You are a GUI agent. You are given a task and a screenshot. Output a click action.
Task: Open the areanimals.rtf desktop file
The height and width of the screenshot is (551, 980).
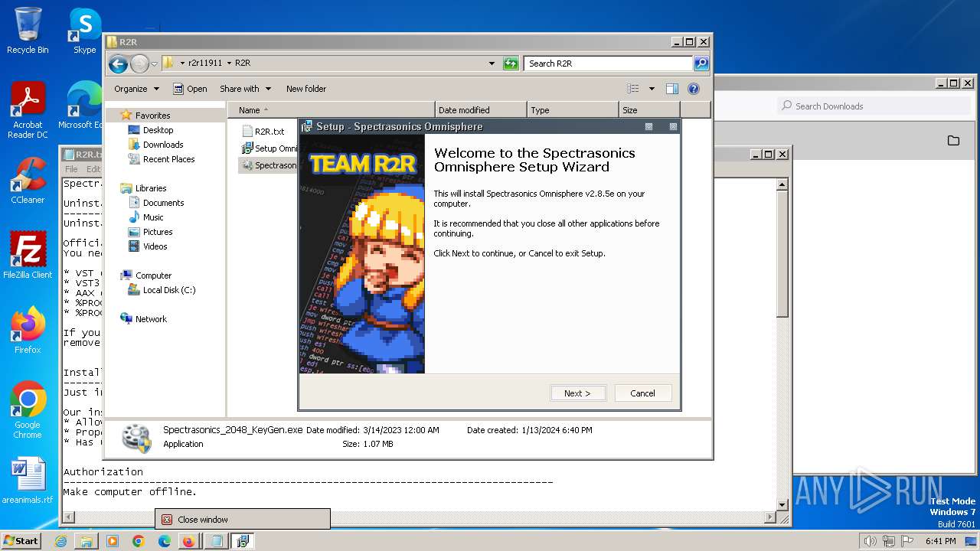(28, 480)
